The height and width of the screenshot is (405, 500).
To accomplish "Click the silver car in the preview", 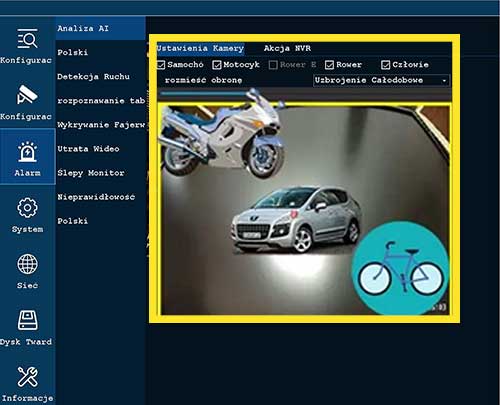I will click(296, 219).
